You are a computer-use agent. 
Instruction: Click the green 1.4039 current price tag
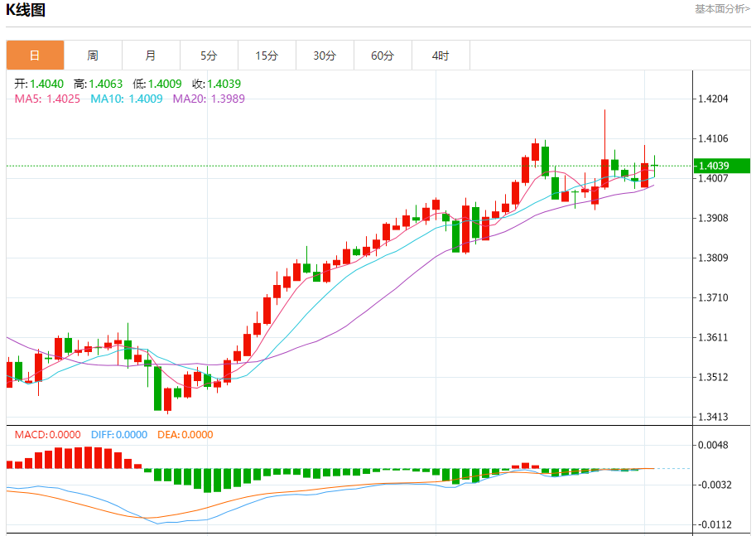click(x=721, y=166)
